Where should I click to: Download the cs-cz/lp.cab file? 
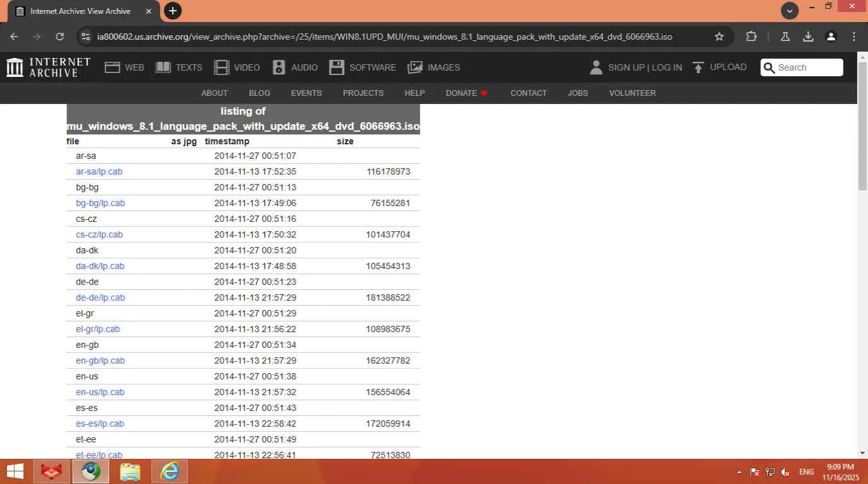coord(99,234)
